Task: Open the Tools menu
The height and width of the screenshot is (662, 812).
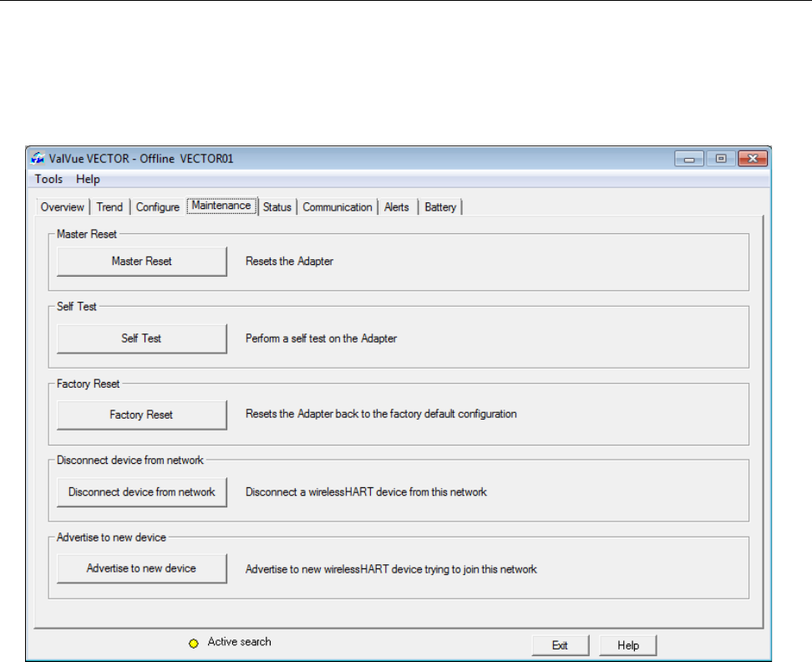Action: pyautogui.click(x=48, y=179)
